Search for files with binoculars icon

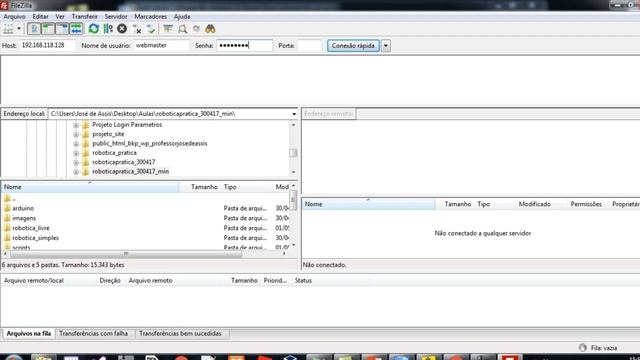pos(210,29)
